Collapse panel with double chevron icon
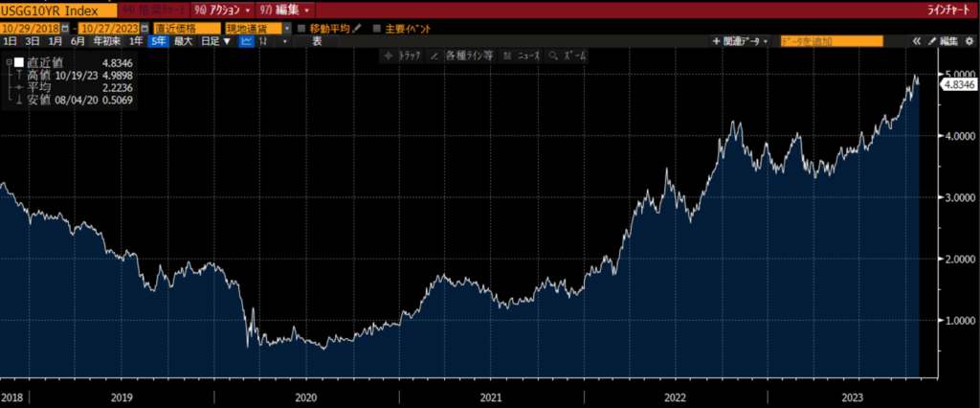The width and height of the screenshot is (980, 408). point(917,41)
